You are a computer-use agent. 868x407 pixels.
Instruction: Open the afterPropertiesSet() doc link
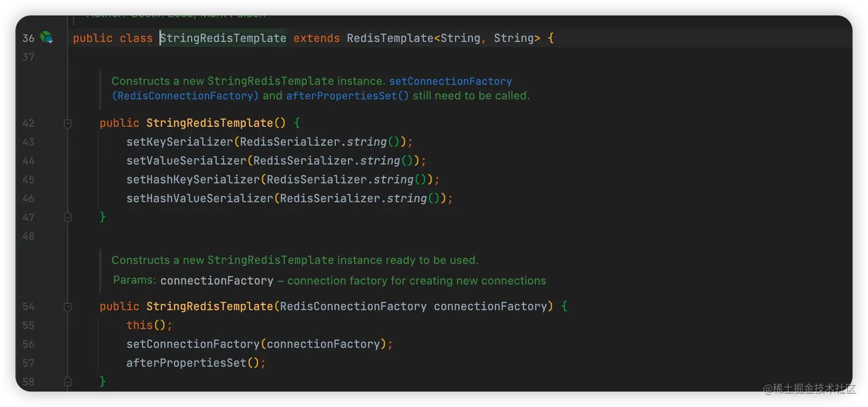pyautogui.click(x=347, y=96)
